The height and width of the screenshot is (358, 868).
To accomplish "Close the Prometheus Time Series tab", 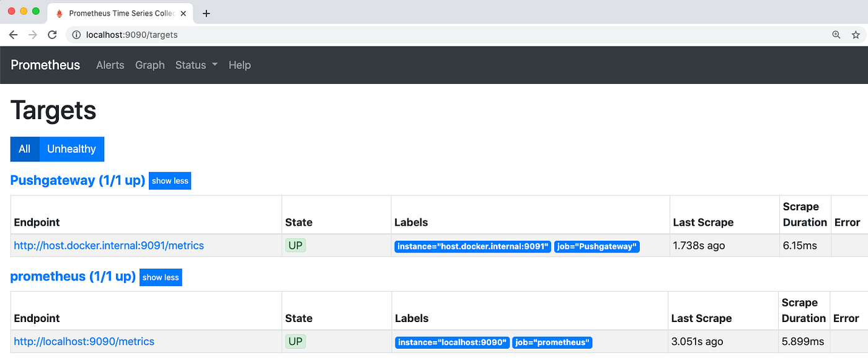I will point(183,13).
